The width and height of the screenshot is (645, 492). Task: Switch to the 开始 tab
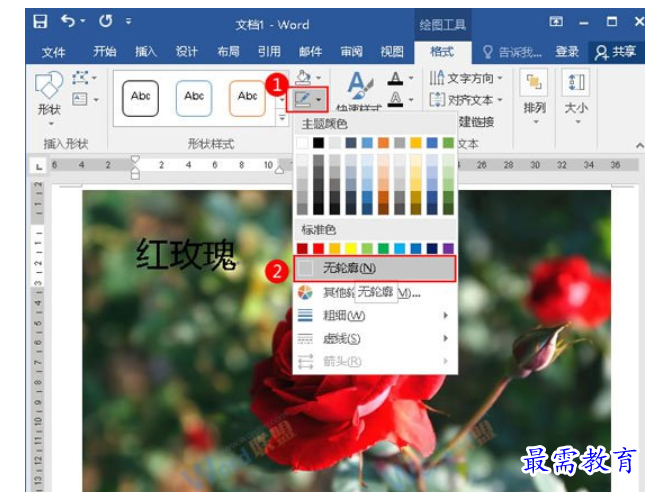(x=104, y=52)
